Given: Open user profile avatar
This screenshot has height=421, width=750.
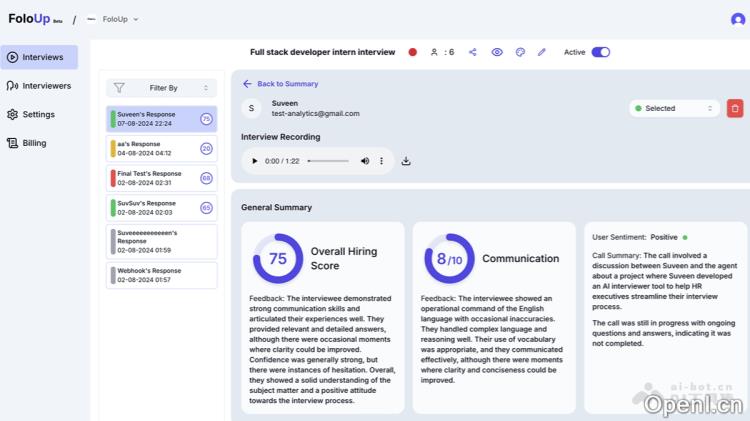Looking at the screenshot, I should pyautogui.click(x=738, y=19).
